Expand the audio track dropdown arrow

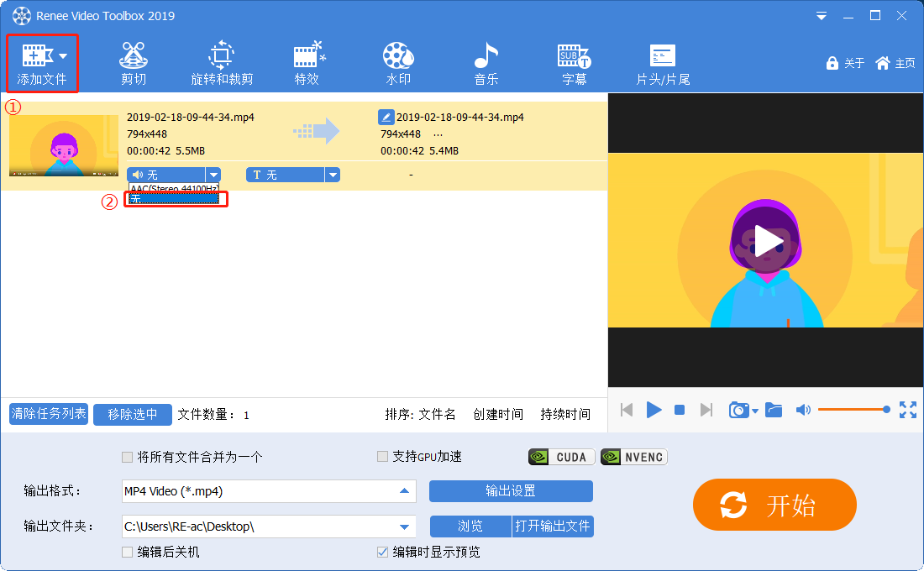click(x=213, y=175)
